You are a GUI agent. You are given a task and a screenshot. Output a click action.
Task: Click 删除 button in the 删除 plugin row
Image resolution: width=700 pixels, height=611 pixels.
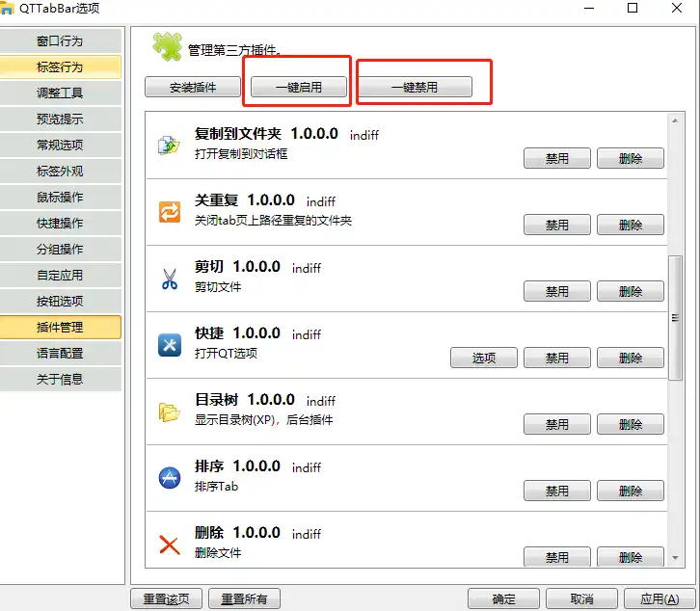631,557
